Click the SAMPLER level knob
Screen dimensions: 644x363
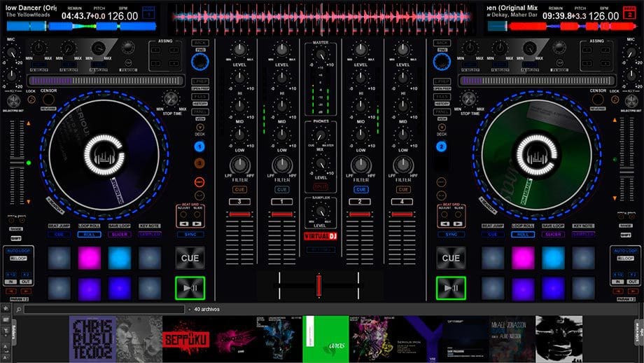[x=321, y=212]
